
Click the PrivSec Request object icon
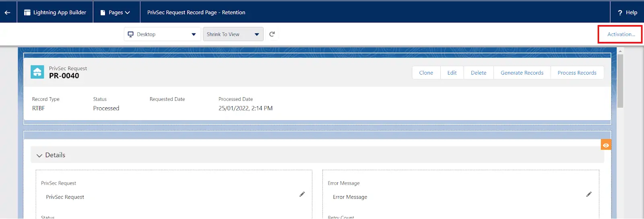[x=37, y=72]
